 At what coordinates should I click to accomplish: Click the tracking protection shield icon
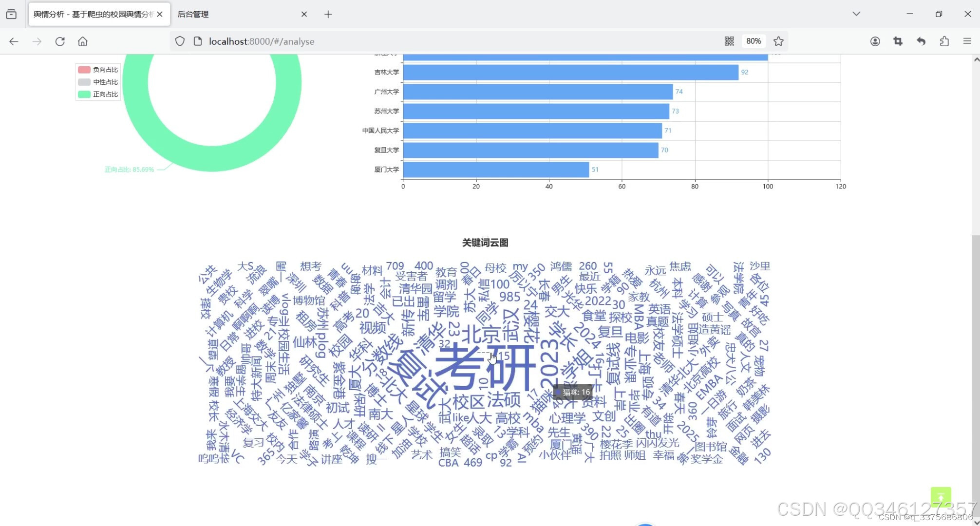(180, 41)
